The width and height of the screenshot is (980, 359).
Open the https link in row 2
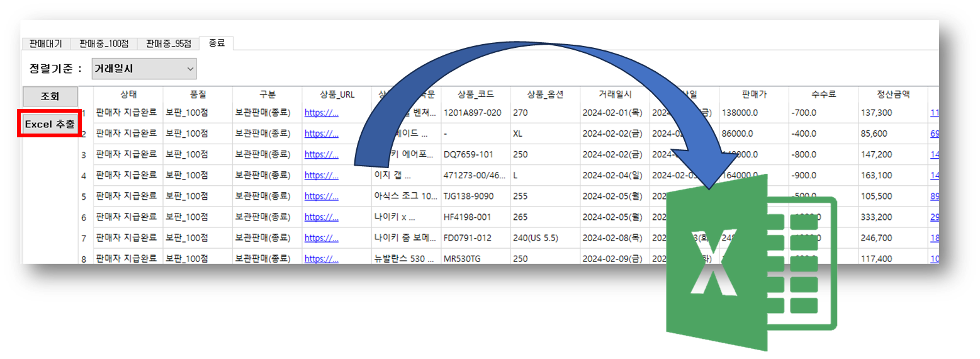click(x=322, y=134)
